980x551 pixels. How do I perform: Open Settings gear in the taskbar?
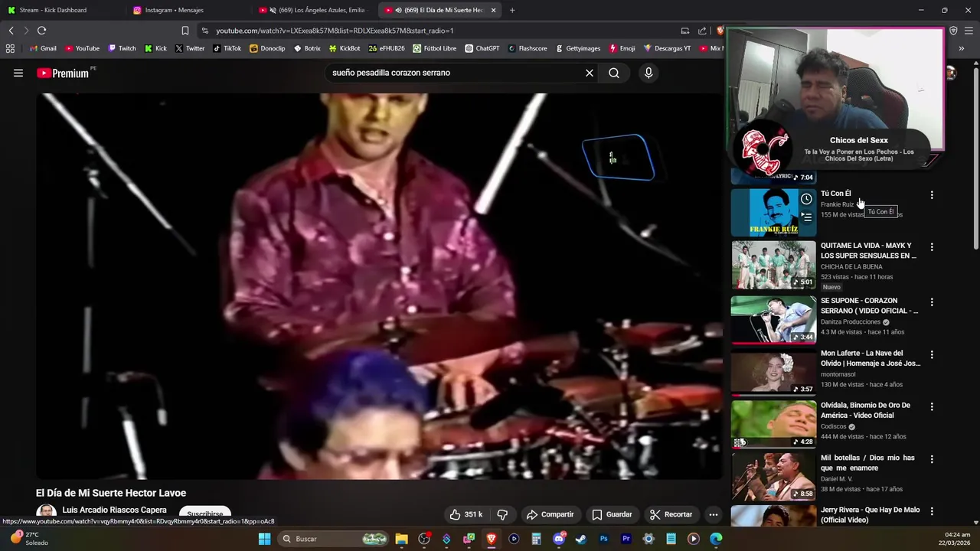coord(648,539)
